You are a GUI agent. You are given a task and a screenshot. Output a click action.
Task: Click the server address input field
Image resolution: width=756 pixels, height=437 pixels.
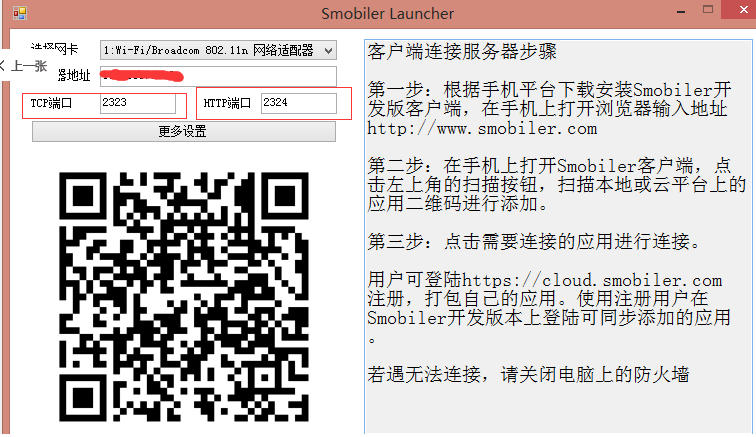218,76
